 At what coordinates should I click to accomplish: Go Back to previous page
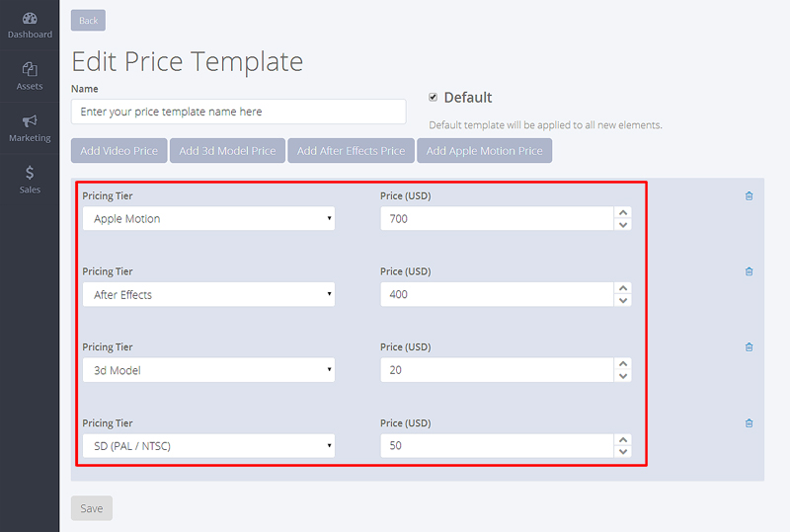[x=88, y=21]
